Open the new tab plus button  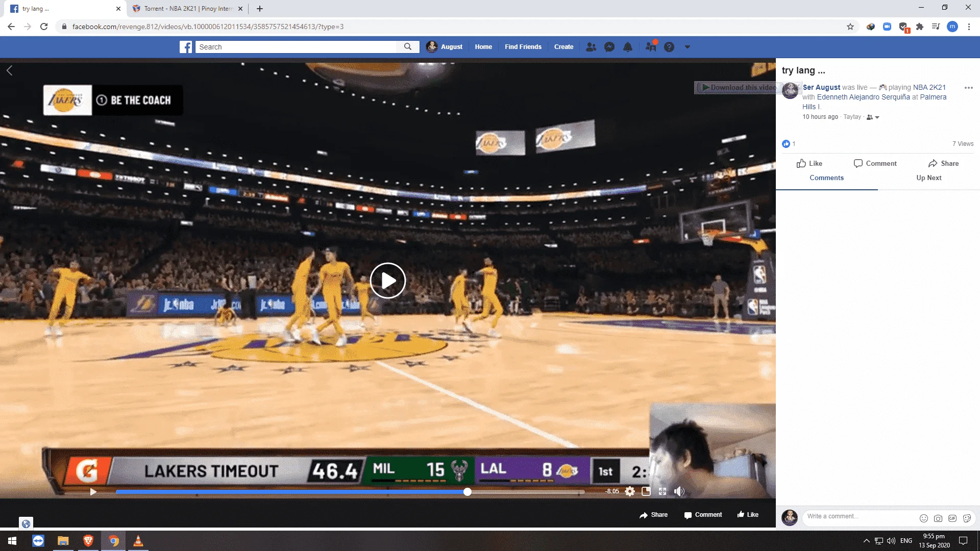click(260, 9)
